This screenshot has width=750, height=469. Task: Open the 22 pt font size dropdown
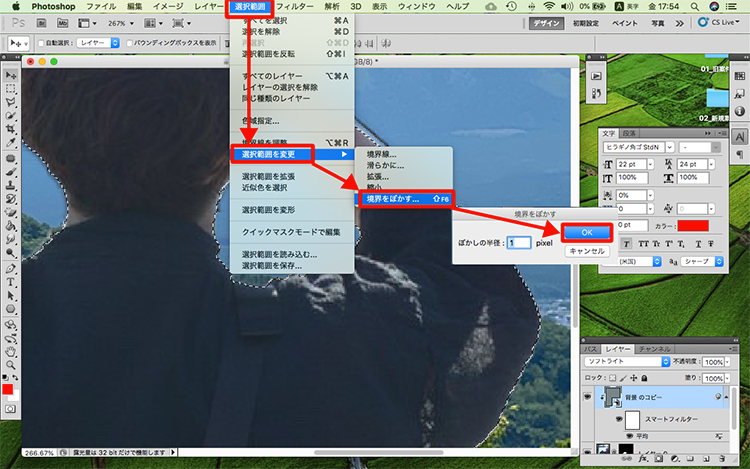[x=651, y=164]
